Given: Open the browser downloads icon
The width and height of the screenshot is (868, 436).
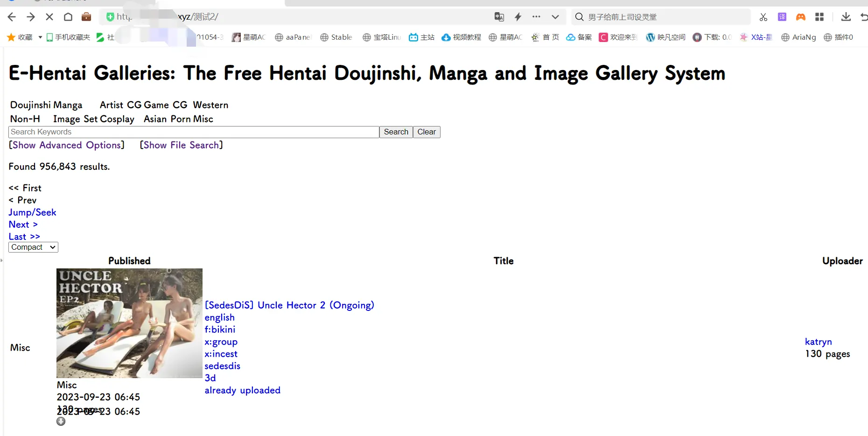Looking at the screenshot, I should pyautogui.click(x=846, y=17).
